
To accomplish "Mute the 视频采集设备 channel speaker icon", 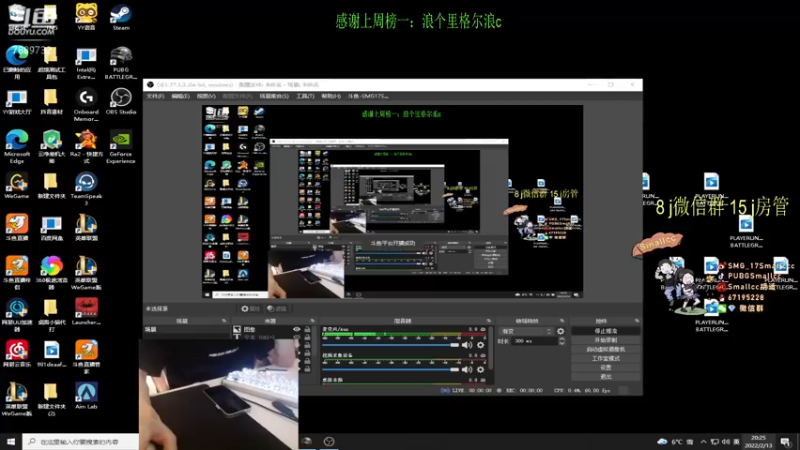I will 467,369.
